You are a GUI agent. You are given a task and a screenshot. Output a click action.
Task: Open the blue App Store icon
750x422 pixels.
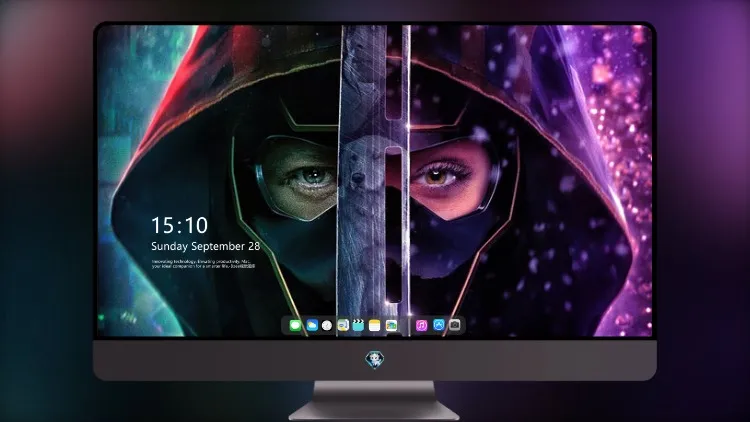(x=439, y=325)
